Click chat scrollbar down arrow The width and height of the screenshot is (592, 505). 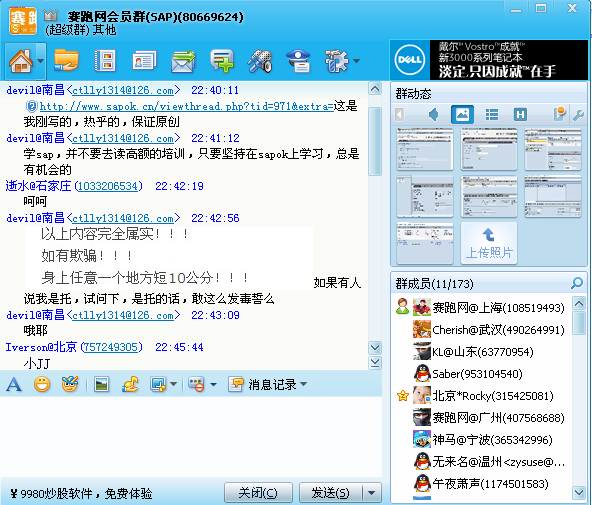click(375, 347)
